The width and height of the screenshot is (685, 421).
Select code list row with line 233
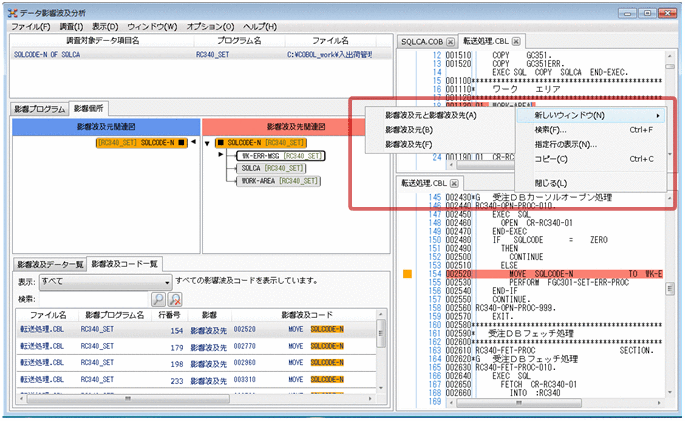pyautogui.click(x=197, y=380)
